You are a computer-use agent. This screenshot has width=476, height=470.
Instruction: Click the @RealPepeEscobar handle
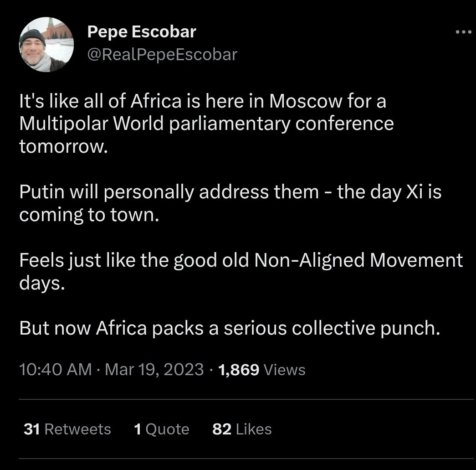tap(162, 55)
